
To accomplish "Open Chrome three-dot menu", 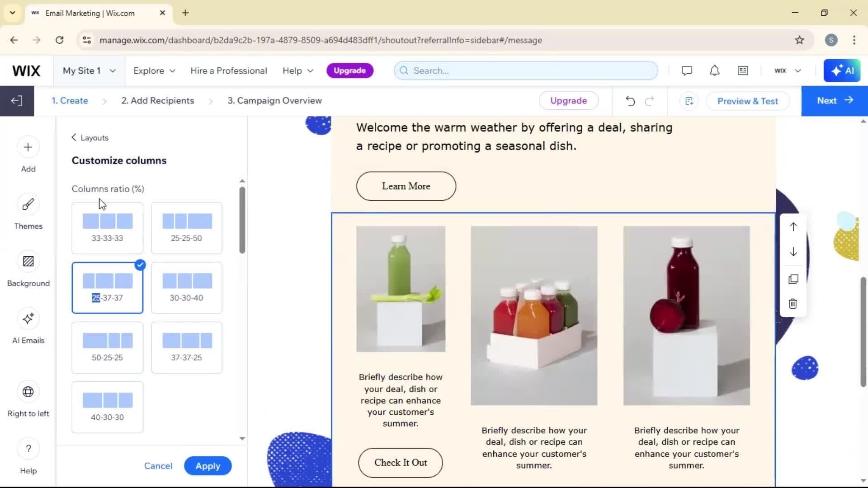I will tap(854, 40).
